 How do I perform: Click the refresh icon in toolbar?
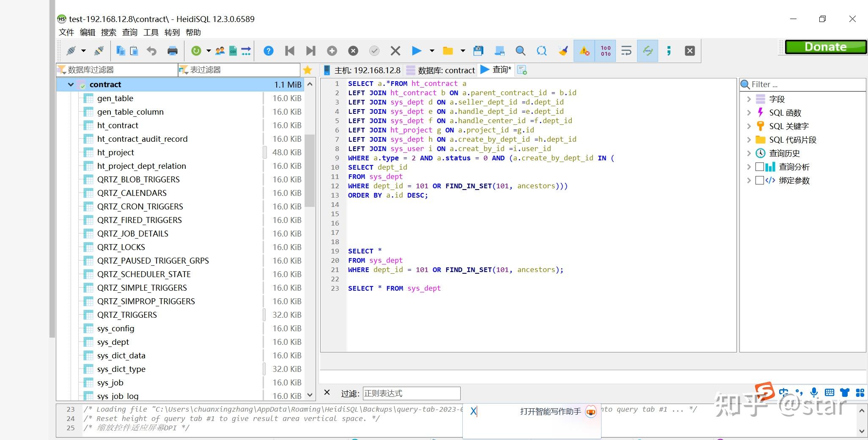pyautogui.click(x=196, y=51)
